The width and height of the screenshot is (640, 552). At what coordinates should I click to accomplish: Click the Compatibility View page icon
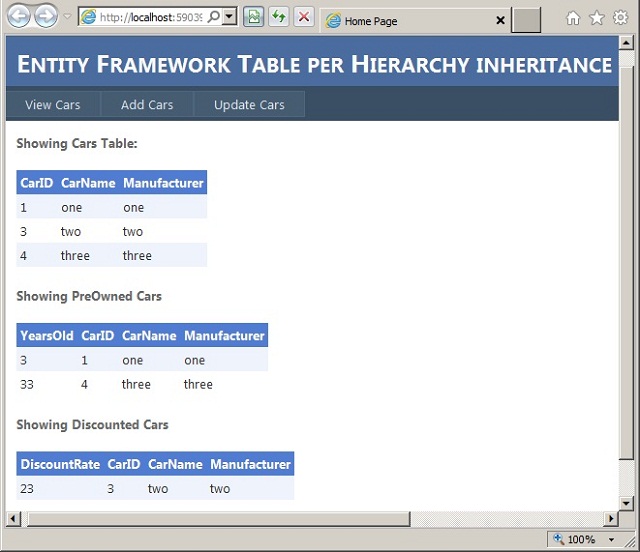coord(253,17)
